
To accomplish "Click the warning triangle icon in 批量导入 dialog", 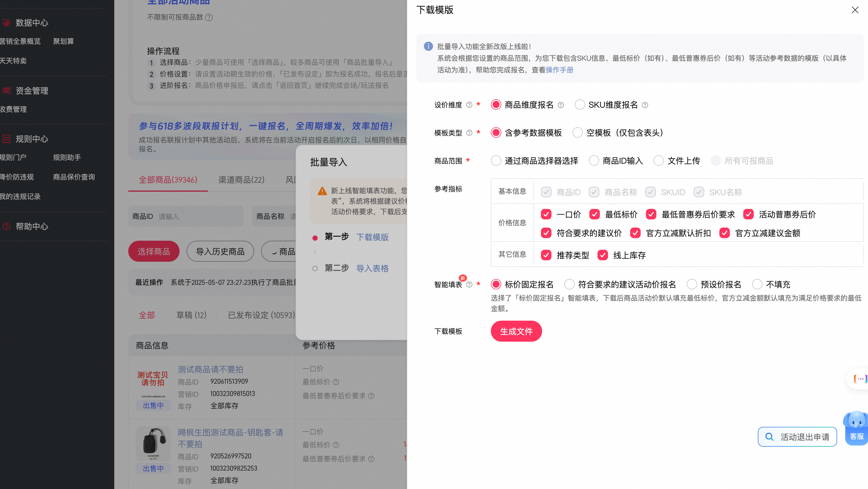I will 322,191.
